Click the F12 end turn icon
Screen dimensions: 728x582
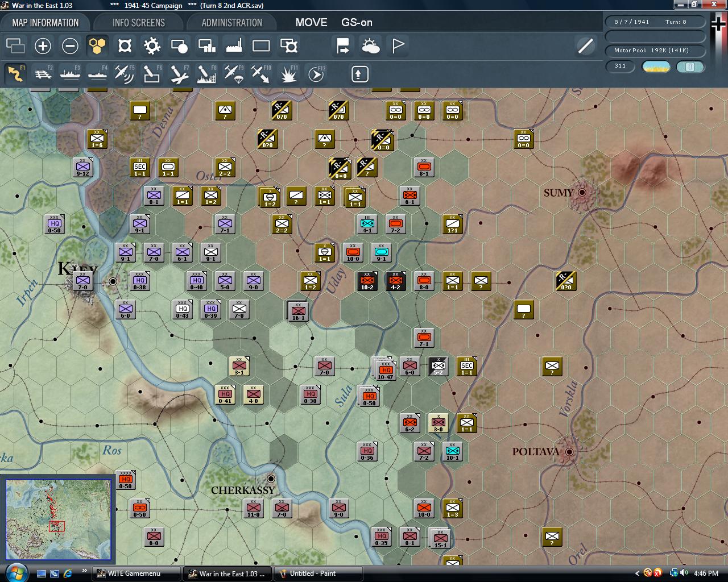(316, 74)
